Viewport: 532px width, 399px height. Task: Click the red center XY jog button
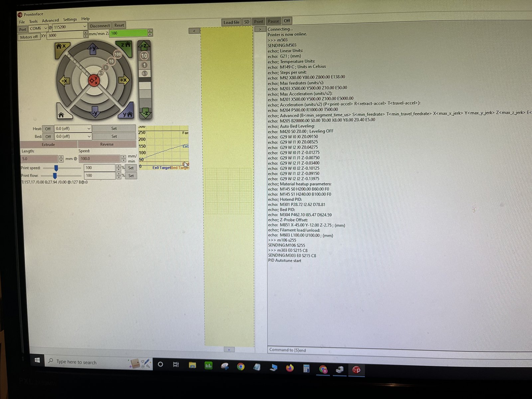(94, 80)
